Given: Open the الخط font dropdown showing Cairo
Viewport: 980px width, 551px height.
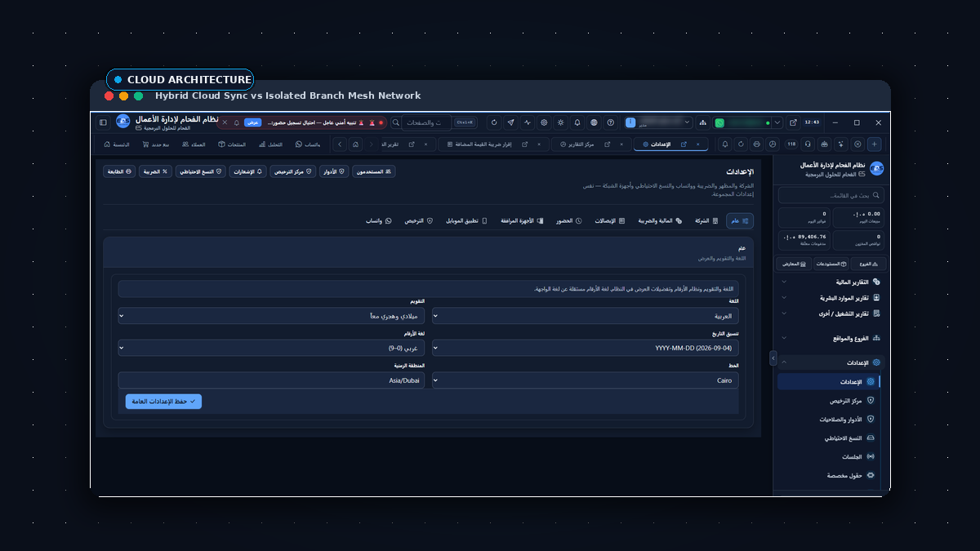Looking at the screenshot, I should click(586, 380).
